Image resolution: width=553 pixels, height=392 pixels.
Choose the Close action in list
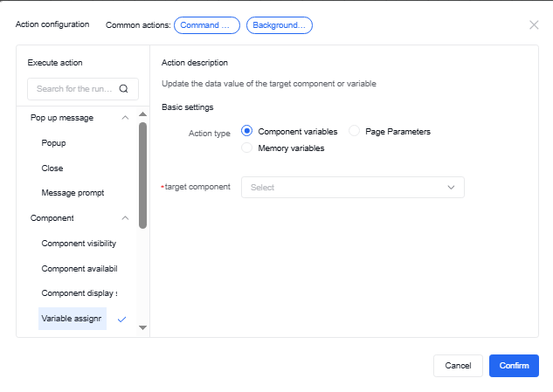(52, 168)
